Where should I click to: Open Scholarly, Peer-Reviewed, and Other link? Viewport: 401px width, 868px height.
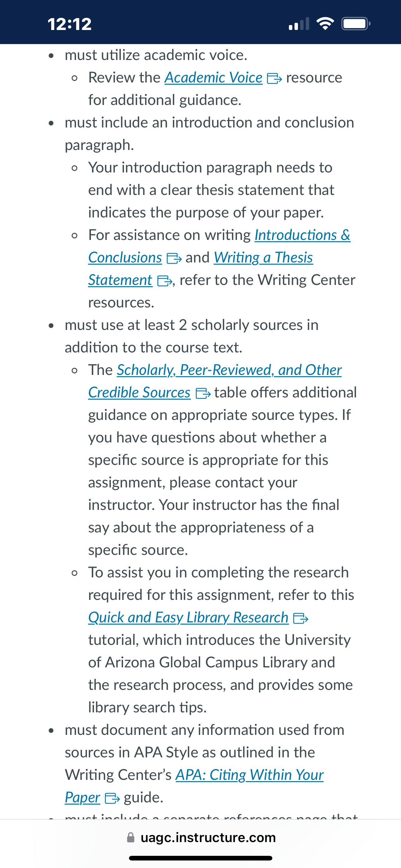[229, 370]
